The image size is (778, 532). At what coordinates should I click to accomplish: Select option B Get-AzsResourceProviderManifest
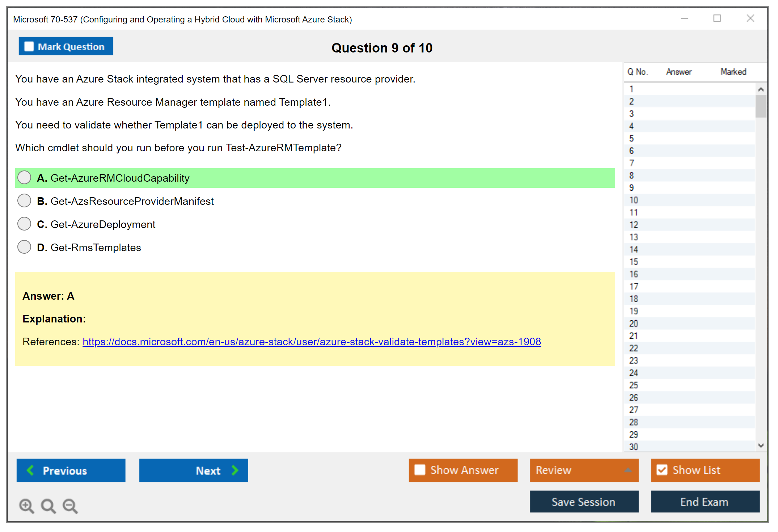click(x=24, y=201)
